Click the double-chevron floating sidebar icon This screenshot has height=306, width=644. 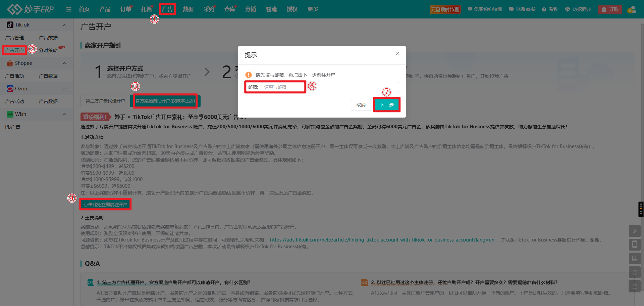point(635,231)
